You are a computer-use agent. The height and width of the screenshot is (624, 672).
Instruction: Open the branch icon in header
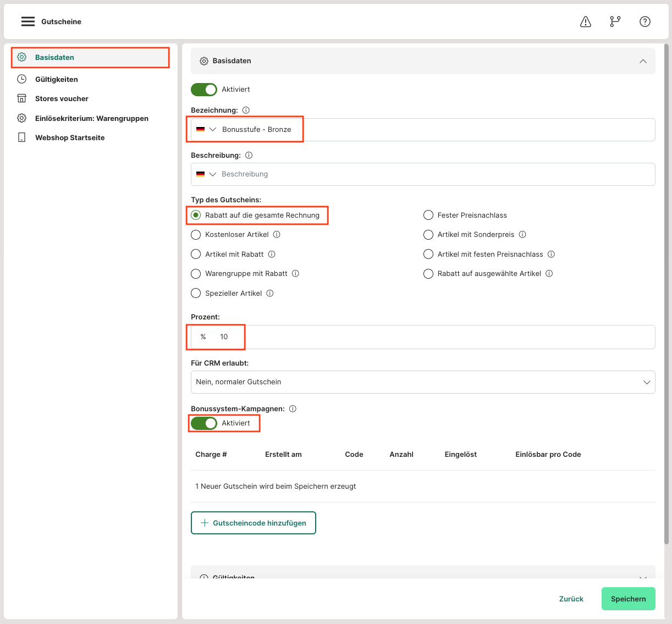coord(615,21)
